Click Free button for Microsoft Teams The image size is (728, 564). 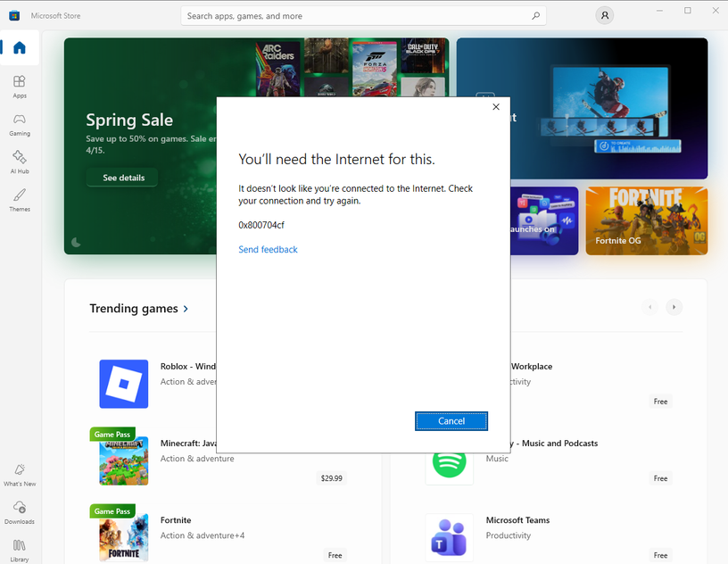(660, 555)
